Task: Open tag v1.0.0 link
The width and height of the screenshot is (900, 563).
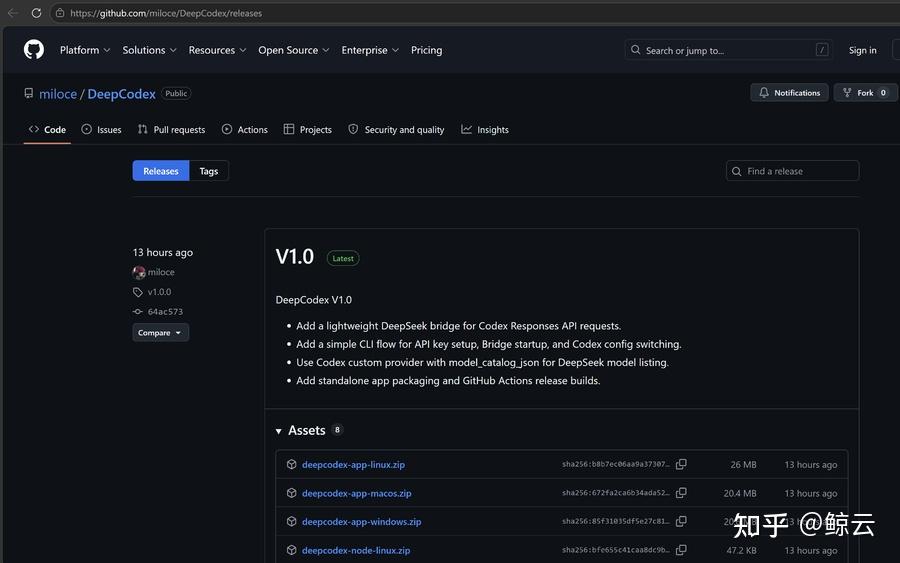Action: (160, 292)
